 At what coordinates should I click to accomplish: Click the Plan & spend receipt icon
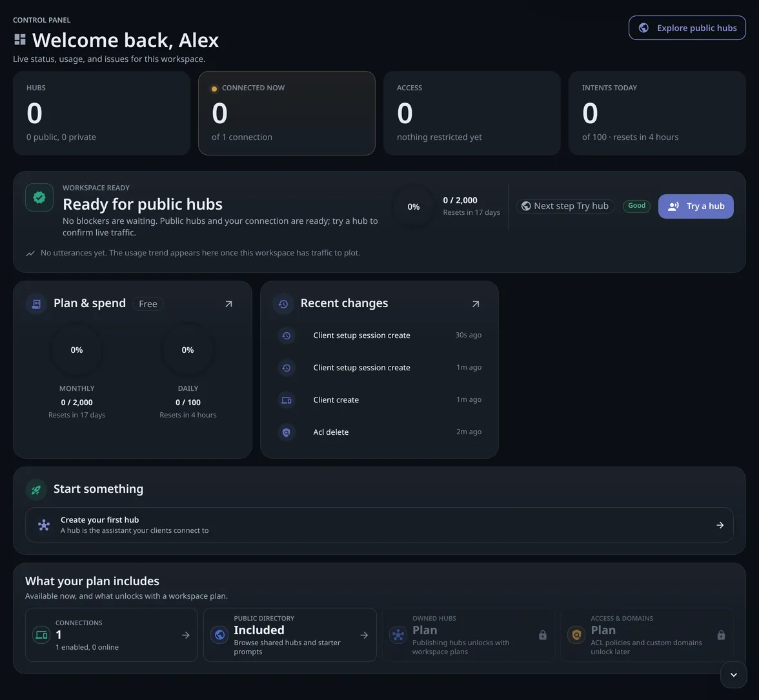[x=36, y=304]
